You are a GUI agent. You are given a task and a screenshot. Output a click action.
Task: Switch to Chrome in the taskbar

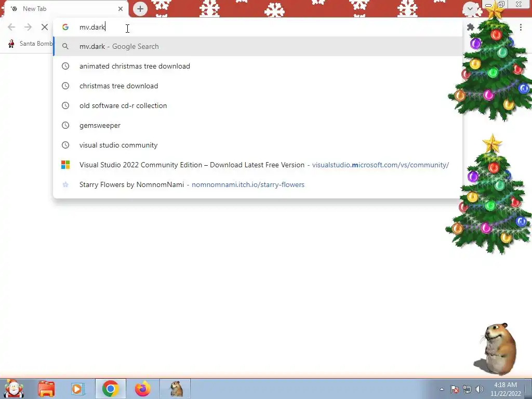(110, 389)
